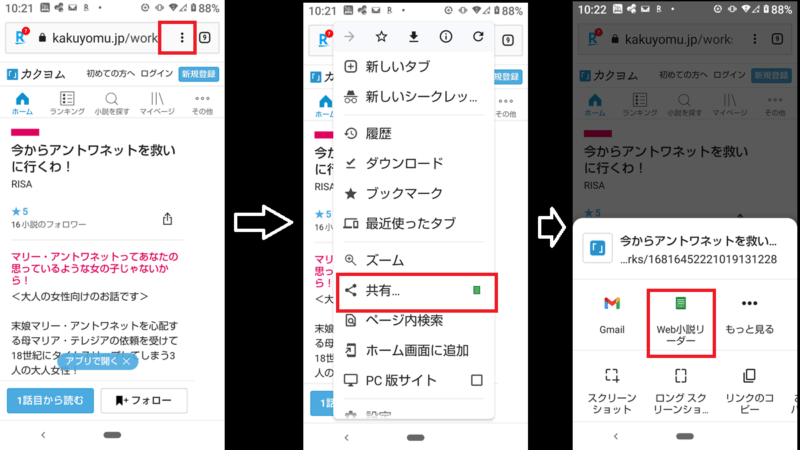Select 新しいタブ from the menu
Image resolution: width=800 pixels, height=450 pixels.
coord(414,66)
